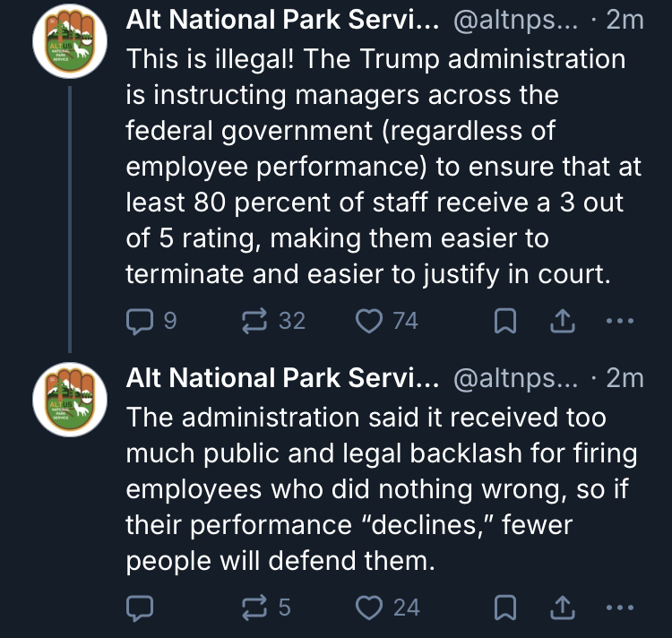
Task: Bookmark the second 'administration said' tweet
Action: pos(505,608)
